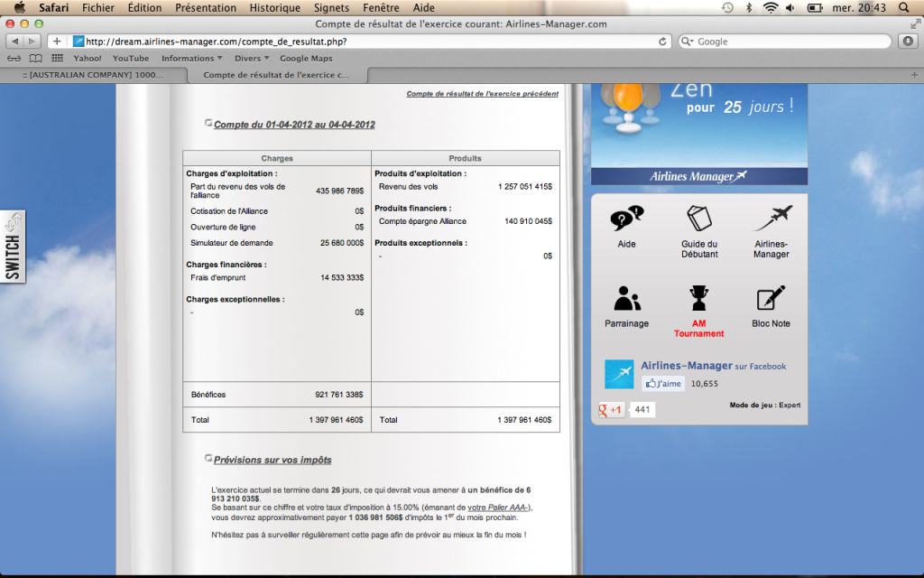Click the Bluetooth status icon

749,7
